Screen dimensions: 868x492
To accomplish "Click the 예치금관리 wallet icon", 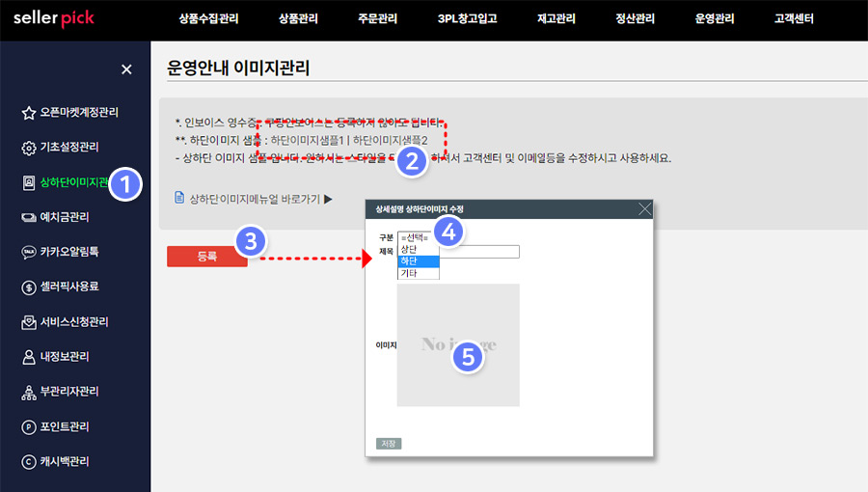I will (x=29, y=217).
